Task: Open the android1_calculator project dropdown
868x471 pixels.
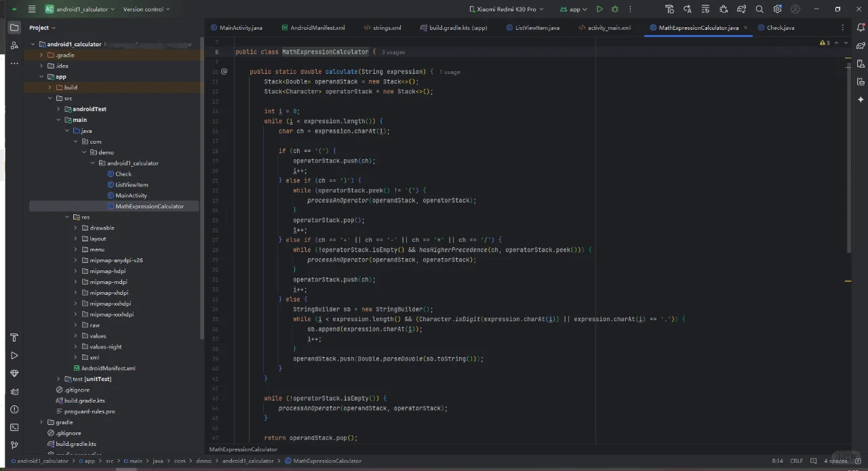Action: coord(81,9)
